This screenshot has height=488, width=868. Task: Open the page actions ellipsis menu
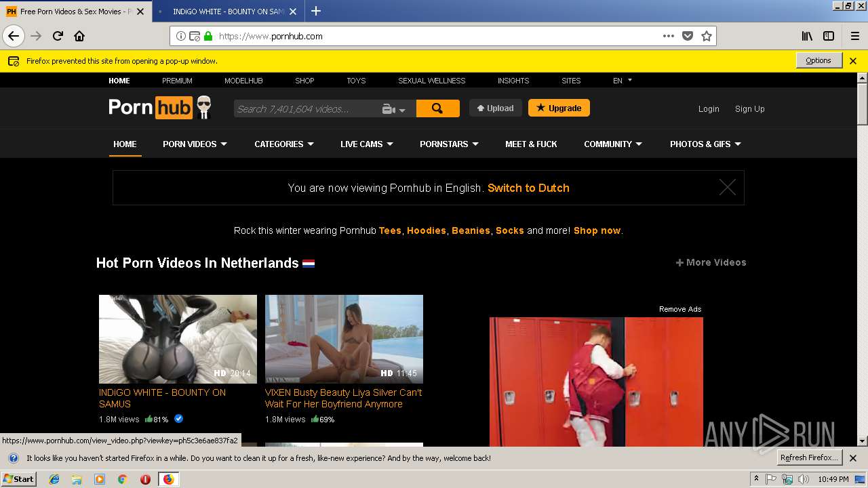point(669,36)
